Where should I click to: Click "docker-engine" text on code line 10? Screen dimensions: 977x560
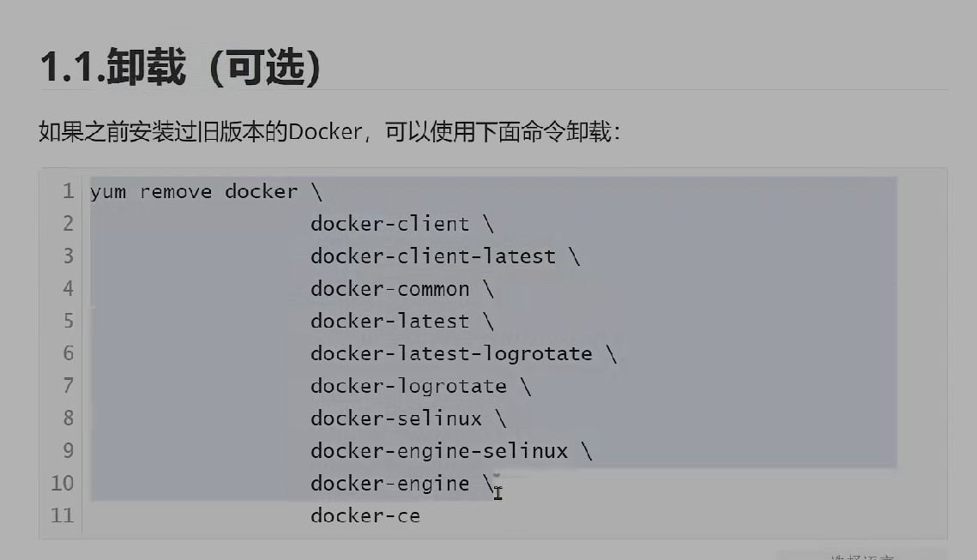(x=389, y=483)
